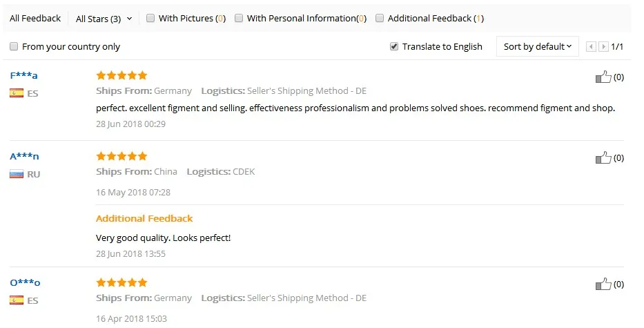
Task: Click Spain flag beside F***a's review
Action: [x=17, y=93]
